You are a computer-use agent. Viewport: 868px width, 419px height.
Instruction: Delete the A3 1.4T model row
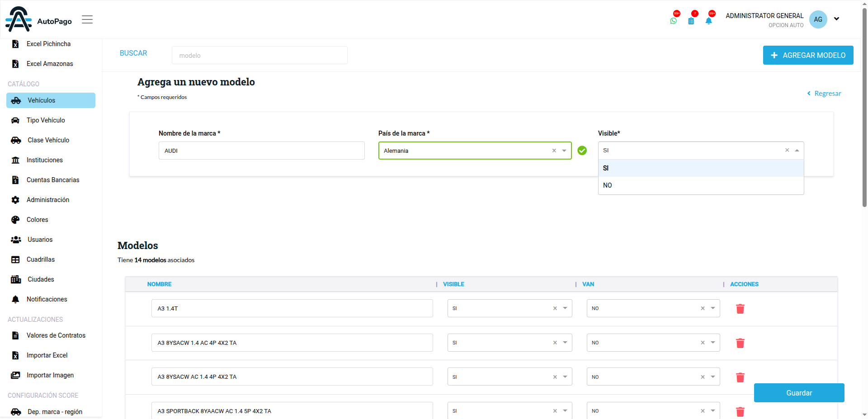click(x=740, y=309)
